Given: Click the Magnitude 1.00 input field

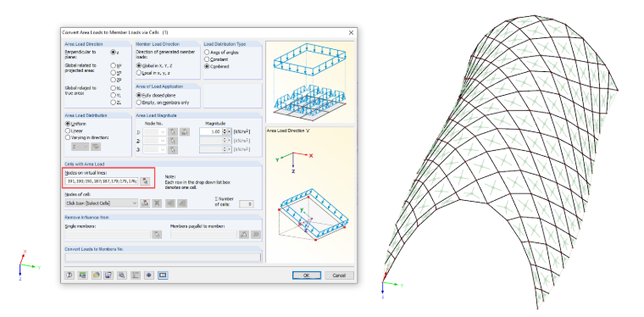Looking at the screenshot, I should [211, 132].
